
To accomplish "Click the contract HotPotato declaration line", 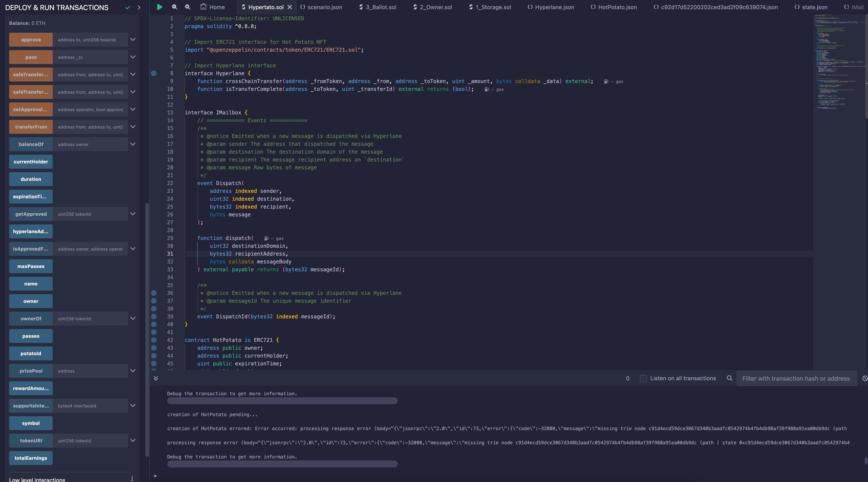I will tap(232, 340).
